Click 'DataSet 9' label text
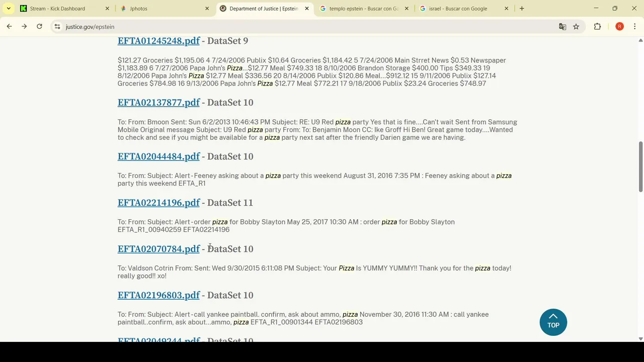The height and width of the screenshot is (362, 644). 227,41
